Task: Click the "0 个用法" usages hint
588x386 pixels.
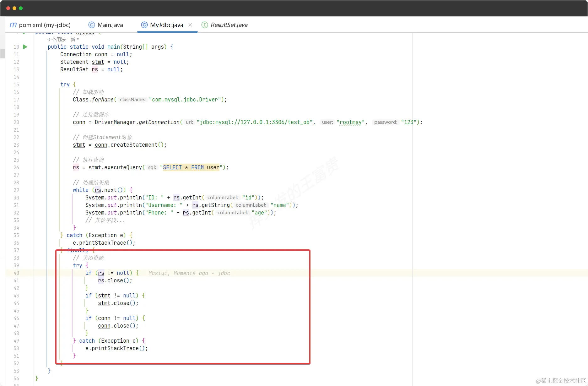Action: coord(57,39)
